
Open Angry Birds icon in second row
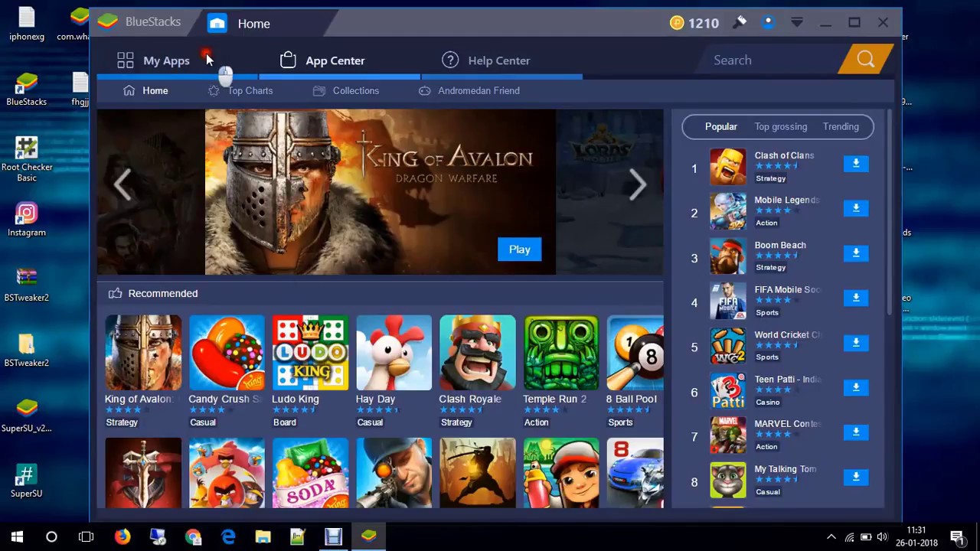click(x=227, y=472)
